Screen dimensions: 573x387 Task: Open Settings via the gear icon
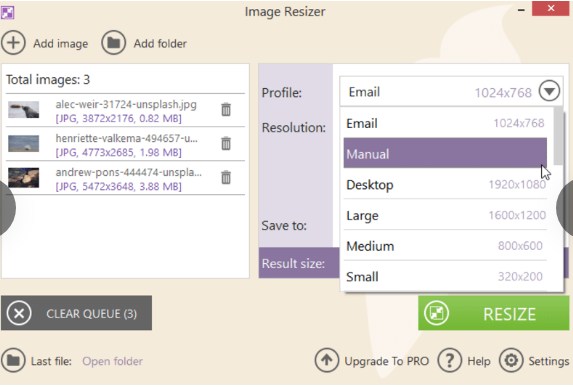(511, 360)
